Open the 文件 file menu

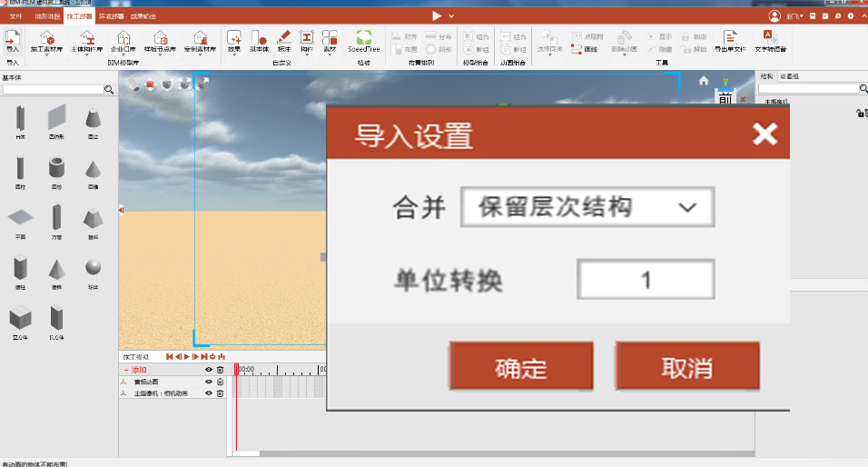(15, 16)
